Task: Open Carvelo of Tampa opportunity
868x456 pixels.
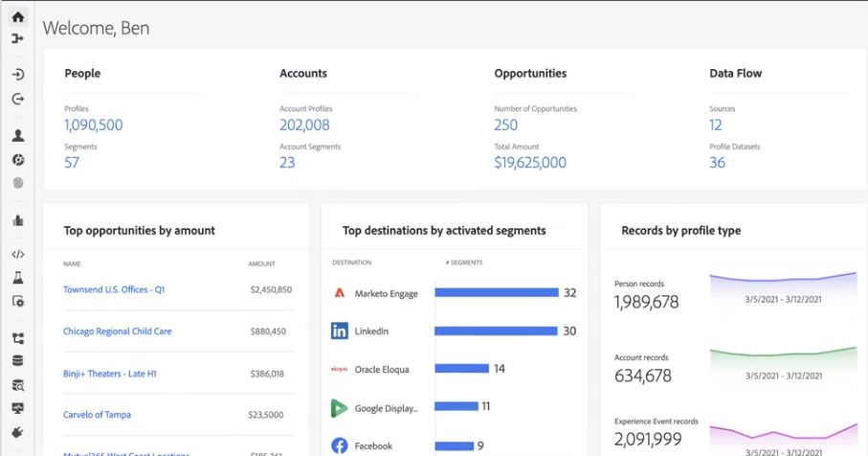Action: (97, 415)
